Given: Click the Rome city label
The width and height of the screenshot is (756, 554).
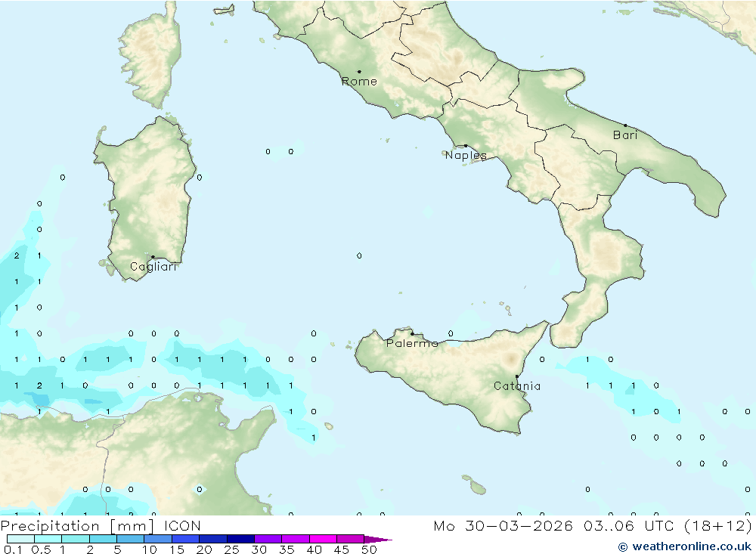Looking at the screenshot, I should tap(359, 82).
